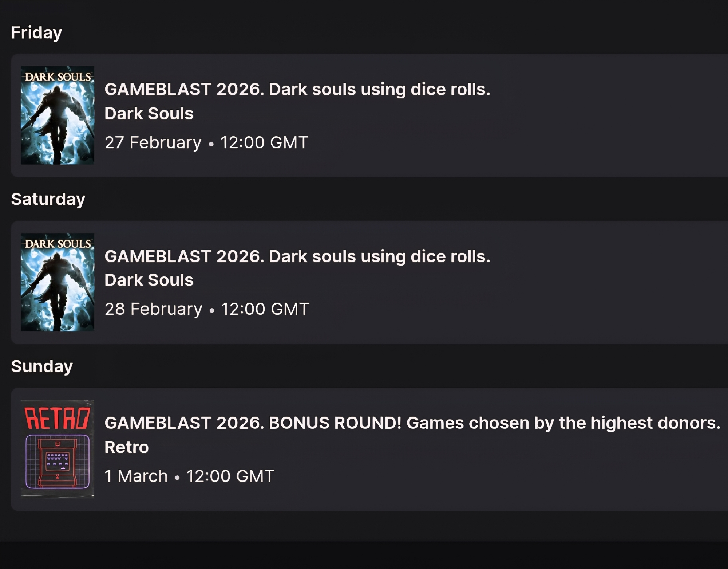
Task: Select the Dark Souls game link under Friday
Action: click(149, 114)
